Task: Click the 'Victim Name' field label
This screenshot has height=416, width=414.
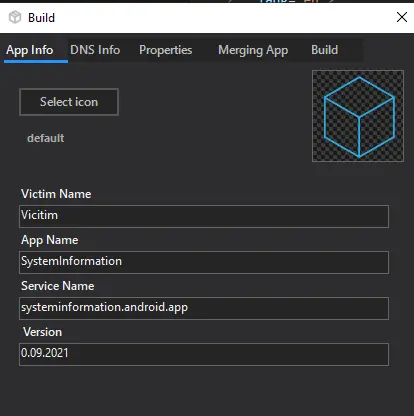Action: [56, 194]
